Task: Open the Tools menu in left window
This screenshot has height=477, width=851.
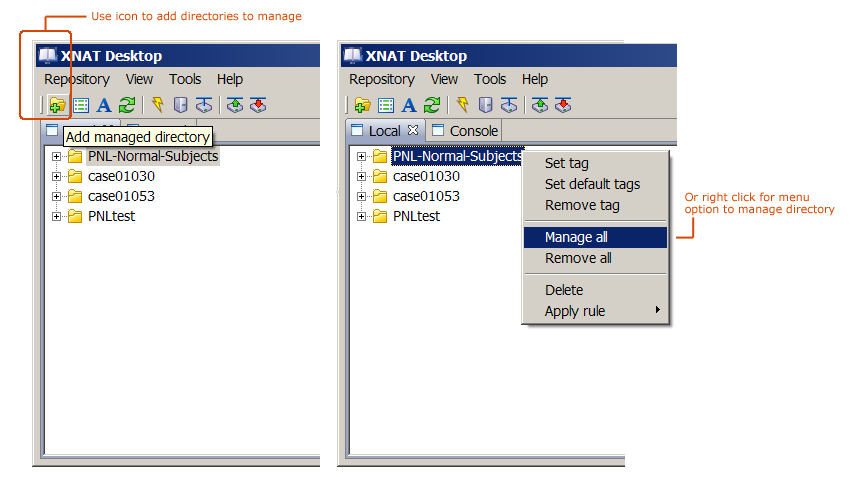Action: tap(185, 79)
